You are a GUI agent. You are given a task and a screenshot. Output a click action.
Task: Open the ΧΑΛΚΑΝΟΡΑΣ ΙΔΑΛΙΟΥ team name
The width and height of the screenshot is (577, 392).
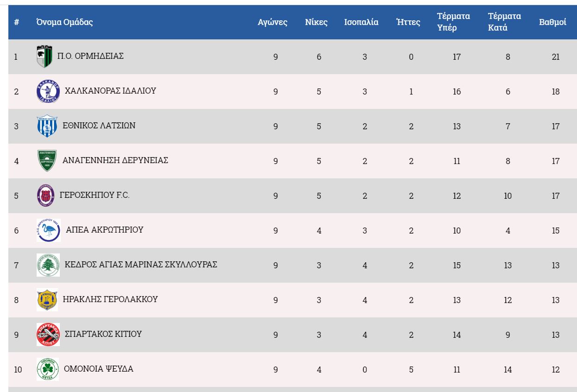click(x=110, y=90)
